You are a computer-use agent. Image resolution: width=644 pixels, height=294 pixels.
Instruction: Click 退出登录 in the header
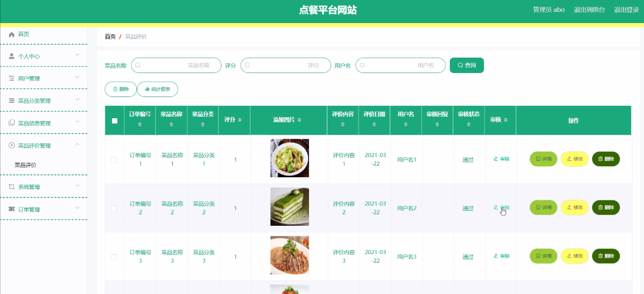click(x=626, y=10)
